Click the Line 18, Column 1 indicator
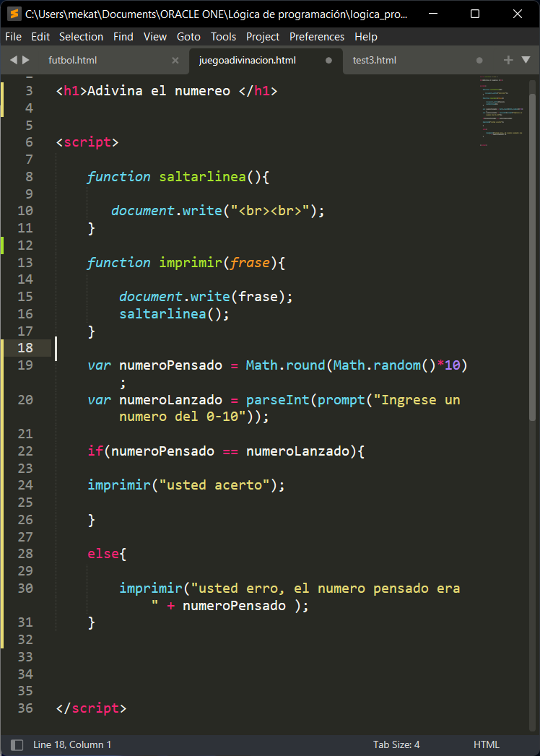This screenshot has height=756, width=540. click(72, 745)
